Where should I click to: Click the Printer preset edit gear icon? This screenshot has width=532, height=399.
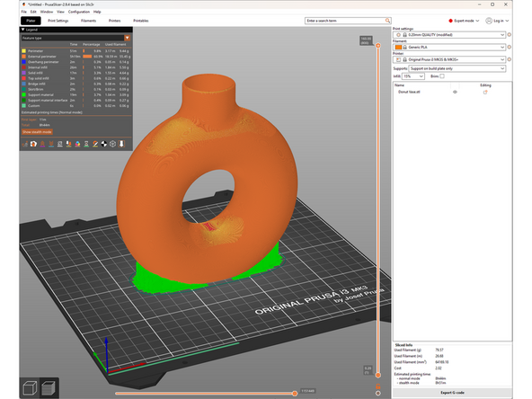tap(509, 59)
